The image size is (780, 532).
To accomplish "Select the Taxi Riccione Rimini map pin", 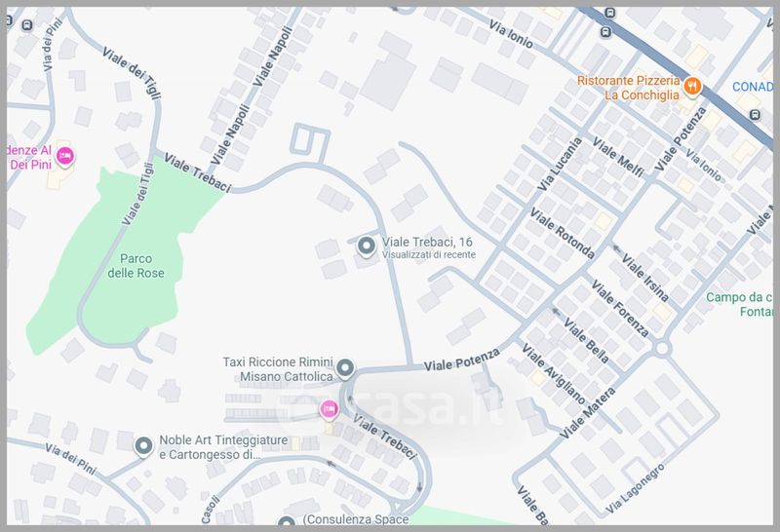I will (x=345, y=368).
